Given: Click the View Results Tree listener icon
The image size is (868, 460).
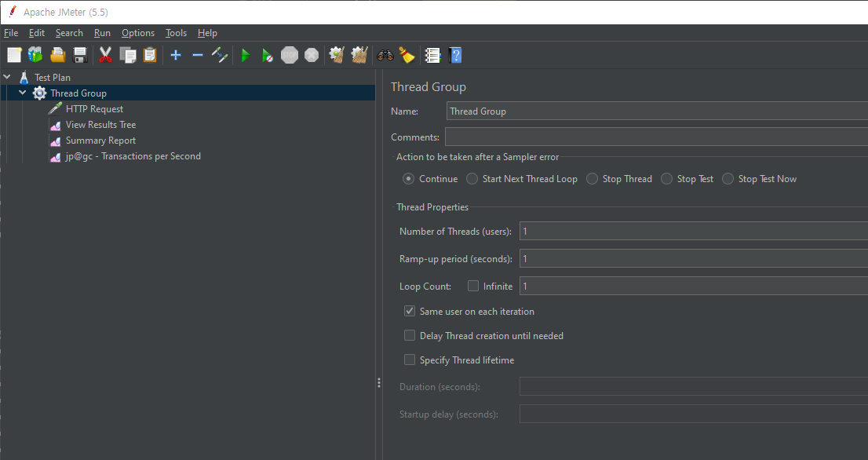Looking at the screenshot, I should [x=56, y=125].
